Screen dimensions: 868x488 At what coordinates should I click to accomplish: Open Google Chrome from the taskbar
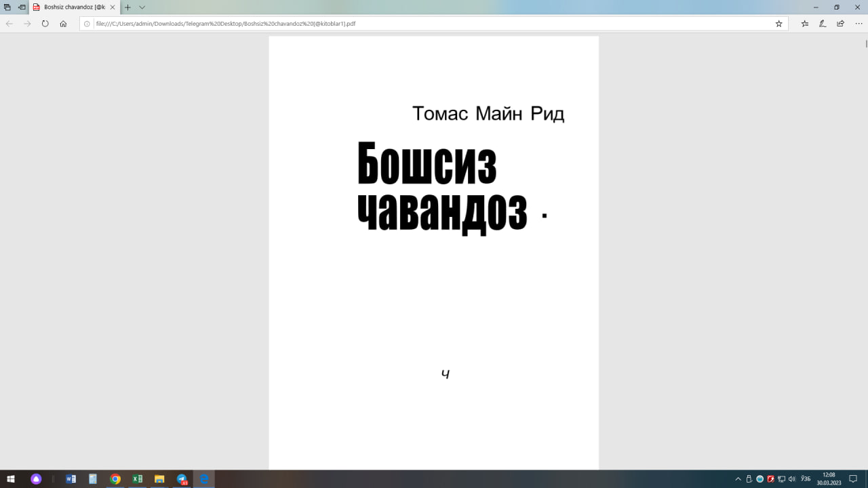click(115, 479)
